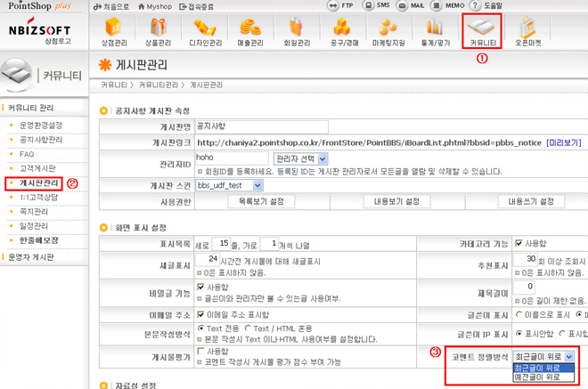Open 공지사항관리 in the left sidebar

43,140
